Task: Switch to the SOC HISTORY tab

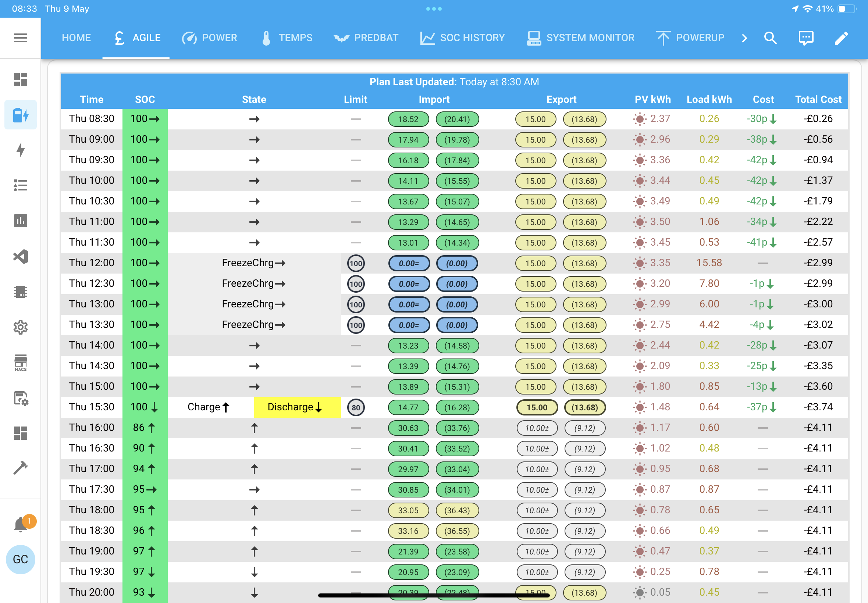Action: (x=462, y=38)
